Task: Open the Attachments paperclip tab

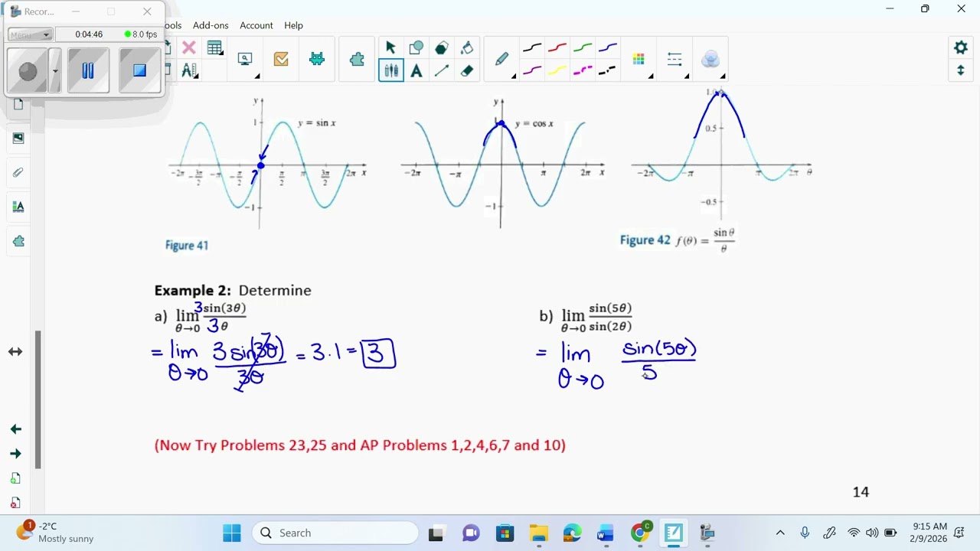Action: coord(18,173)
